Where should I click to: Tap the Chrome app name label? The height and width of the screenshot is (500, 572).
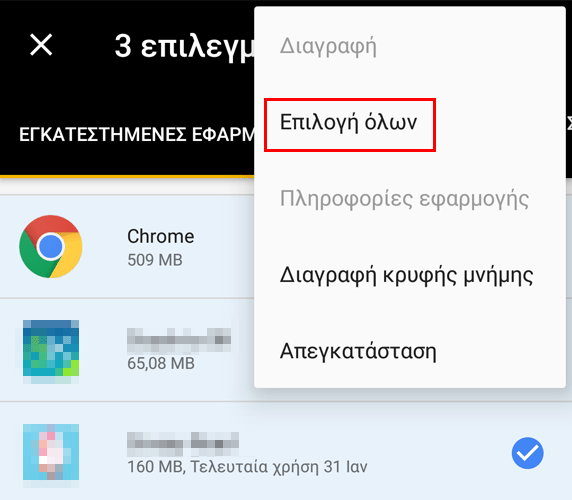161,236
